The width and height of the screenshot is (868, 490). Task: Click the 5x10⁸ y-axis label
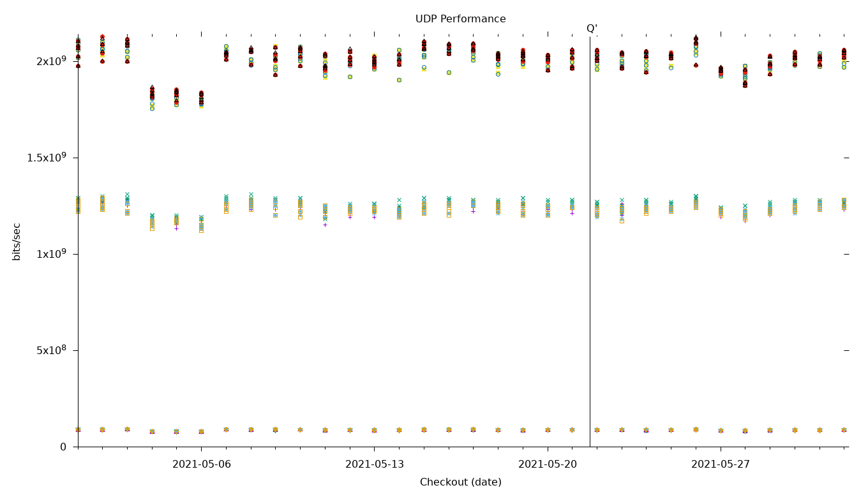point(51,350)
